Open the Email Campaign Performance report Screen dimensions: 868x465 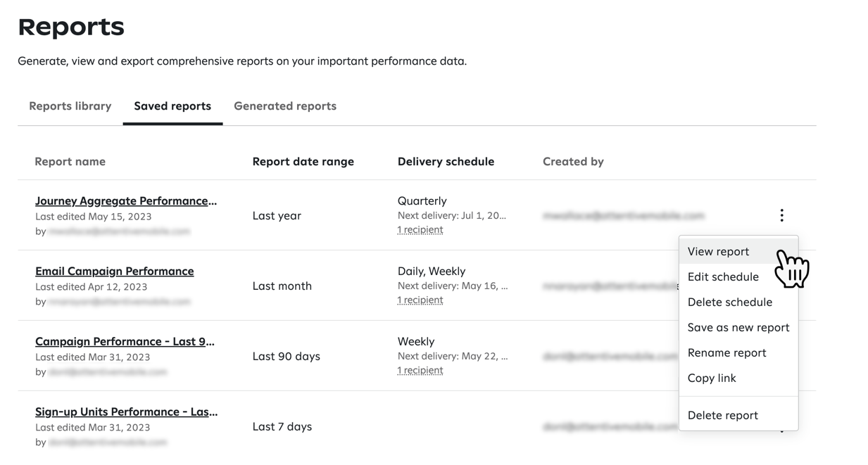pyautogui.click(x=114, y=271)
